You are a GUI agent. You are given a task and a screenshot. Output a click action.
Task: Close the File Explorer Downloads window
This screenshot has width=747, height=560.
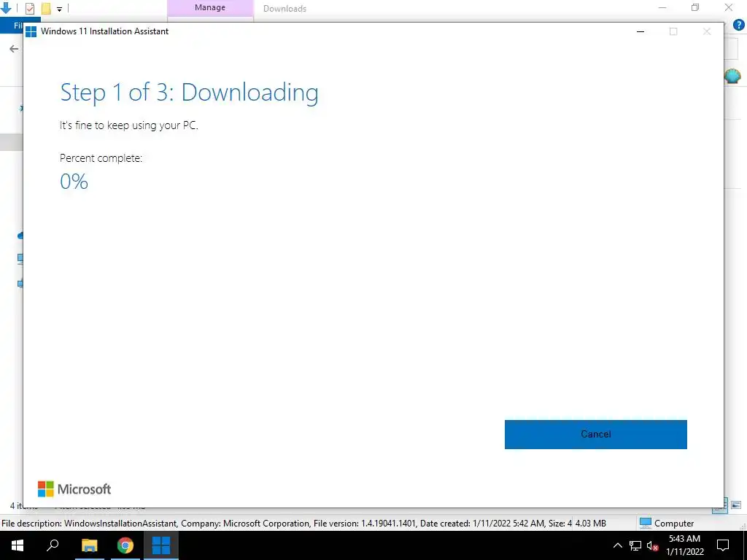pos(729,7)
